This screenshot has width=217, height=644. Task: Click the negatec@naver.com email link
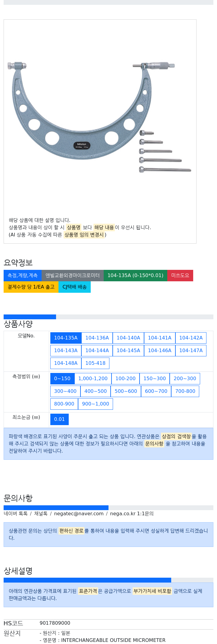coord(79,514)
